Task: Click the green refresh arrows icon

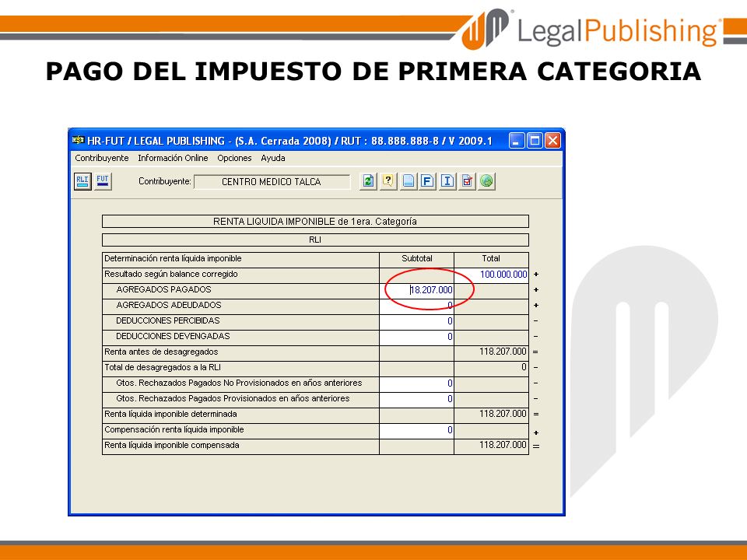Action: click(368, 181)
